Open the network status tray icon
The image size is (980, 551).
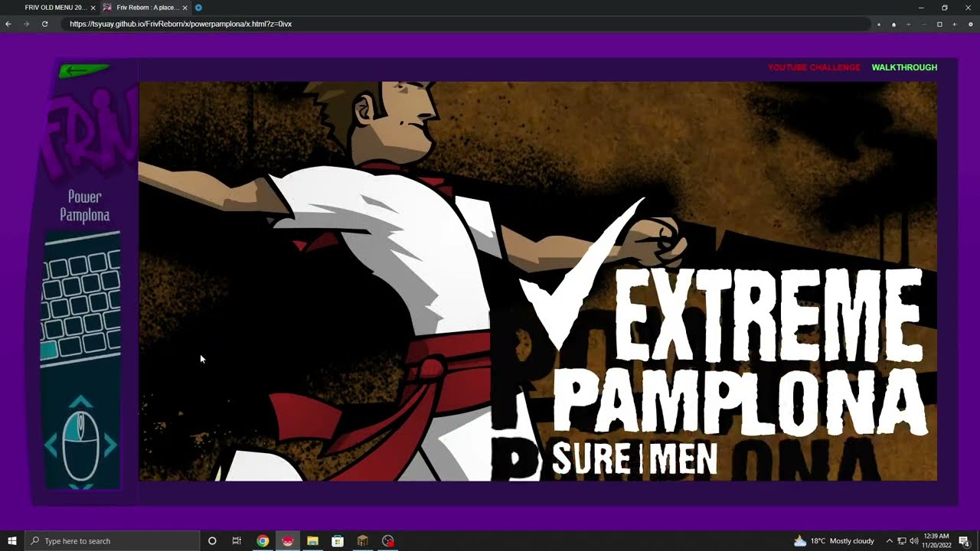point(902,541)
